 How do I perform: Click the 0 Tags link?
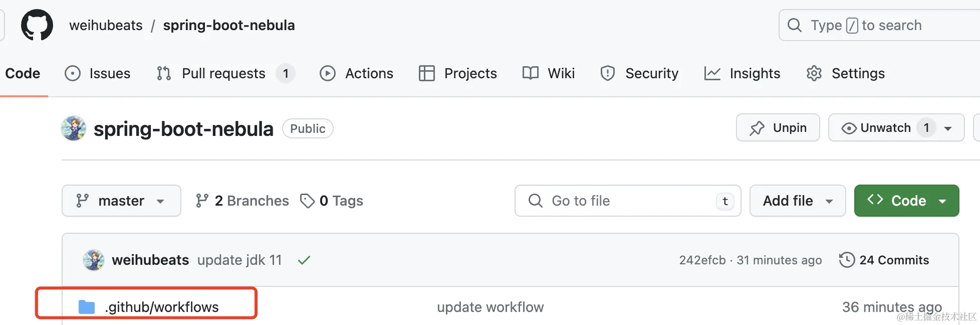tap(332, 201)
